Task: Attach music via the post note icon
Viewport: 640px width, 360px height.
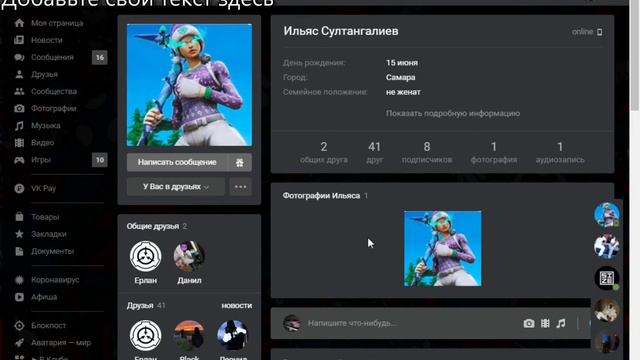Action: pos(561,323)
